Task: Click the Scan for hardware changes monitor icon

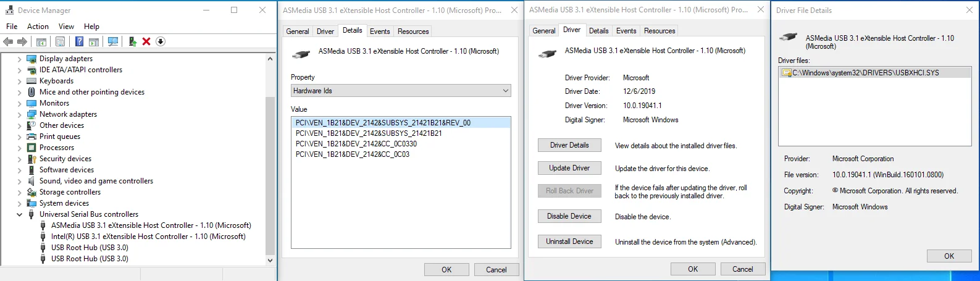Action: click(x=113, y=41)
